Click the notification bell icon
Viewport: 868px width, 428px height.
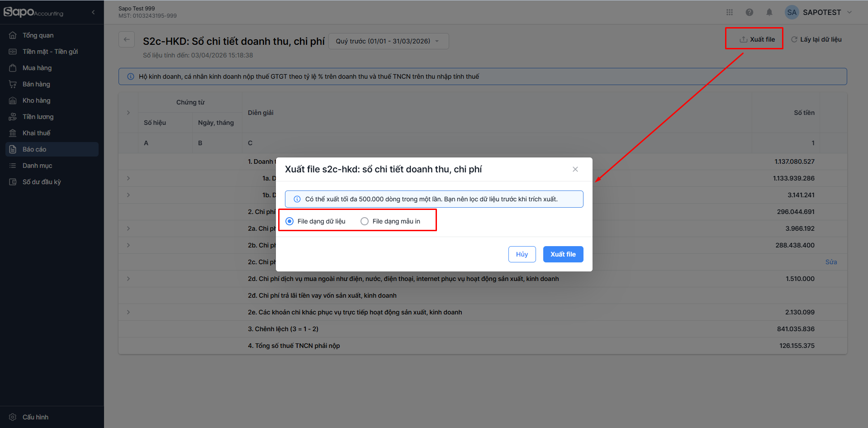tap(769, 12)
